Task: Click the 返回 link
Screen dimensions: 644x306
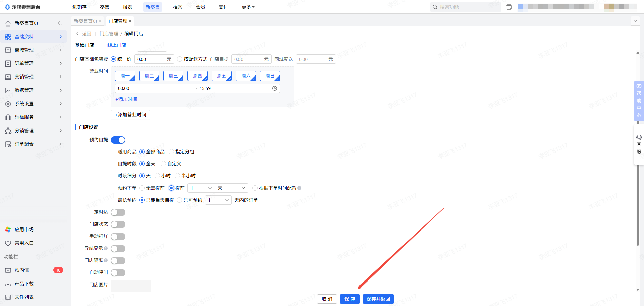Action: click(84, 34)
